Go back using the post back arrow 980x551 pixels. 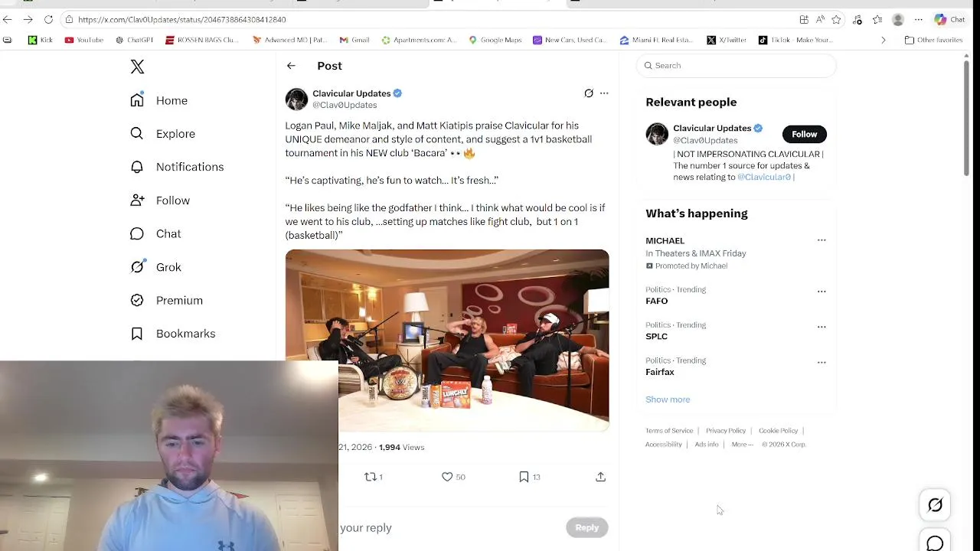pyautogui.click(x=291, y=66)
